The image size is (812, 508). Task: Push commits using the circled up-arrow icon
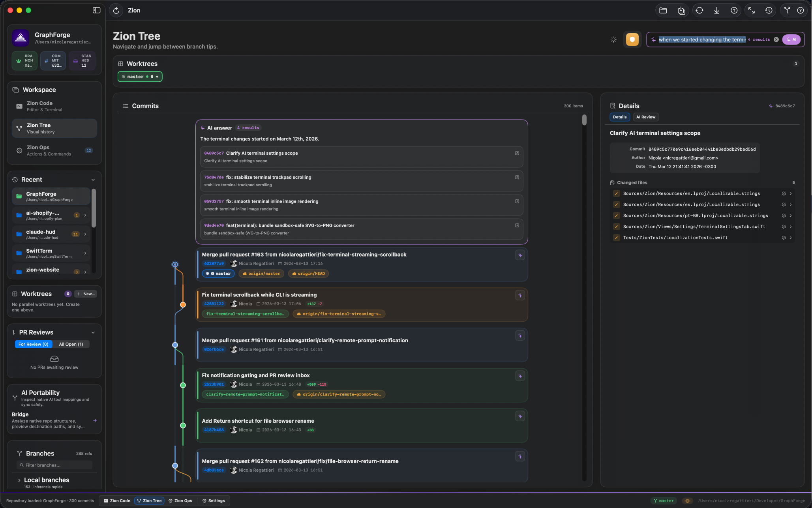[x=734, y=10]
